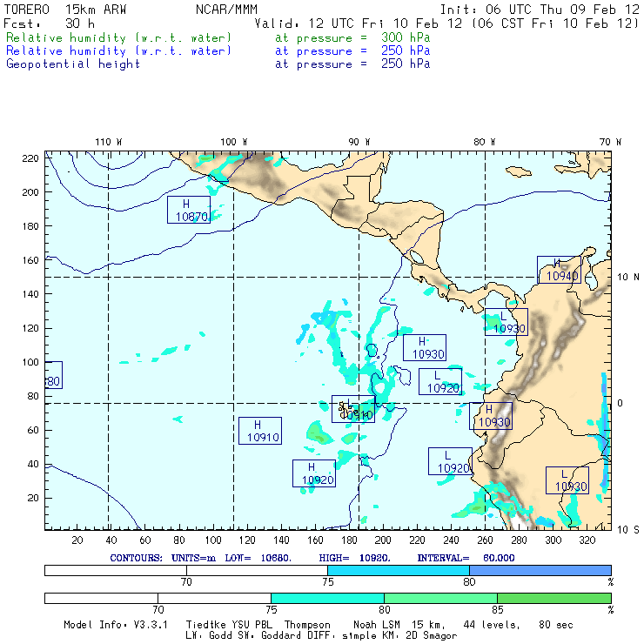Click the '300 hPa' pressure value
Image resolution: width=644 pixels, height=644 pixels.
tap(406, 37)
